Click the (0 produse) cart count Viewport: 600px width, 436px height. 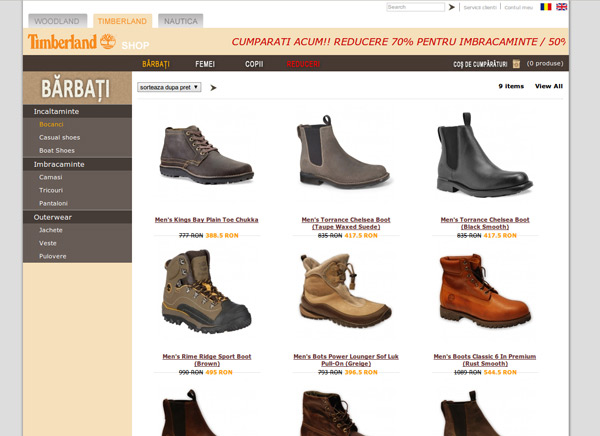[x=545, y=64]
